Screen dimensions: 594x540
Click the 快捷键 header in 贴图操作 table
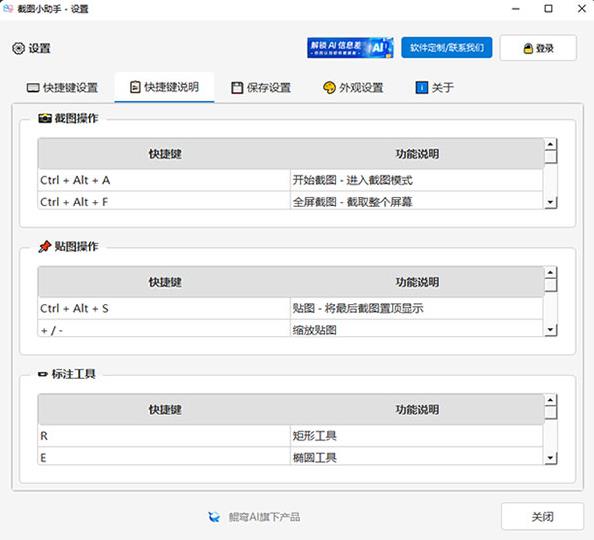click(164, 282)
